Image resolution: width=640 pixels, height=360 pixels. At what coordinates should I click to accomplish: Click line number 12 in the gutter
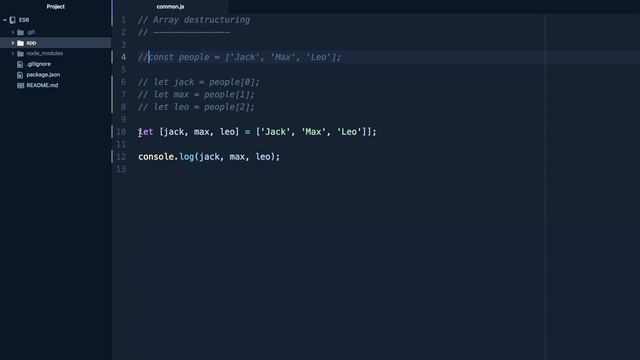coord(121,157)
